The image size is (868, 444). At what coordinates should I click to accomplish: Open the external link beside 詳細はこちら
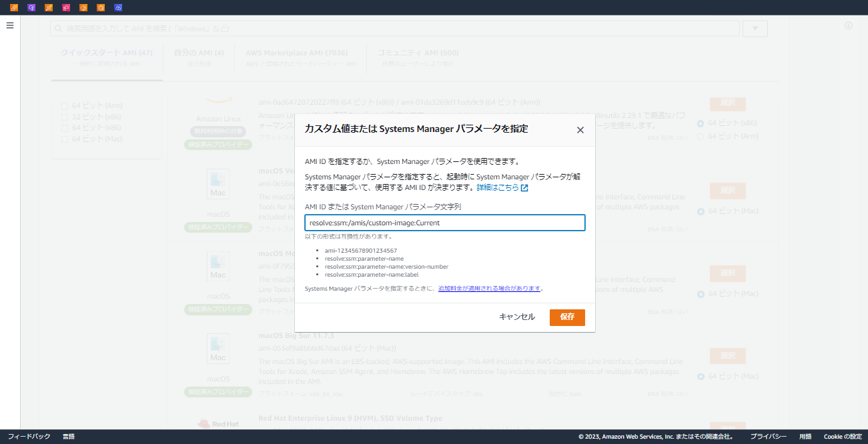523,187
